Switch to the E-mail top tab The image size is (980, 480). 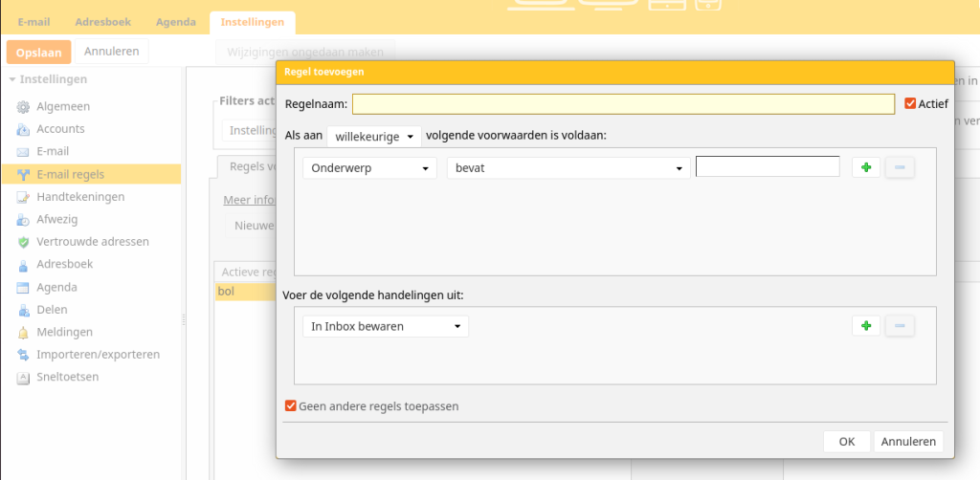coord(33,22)
